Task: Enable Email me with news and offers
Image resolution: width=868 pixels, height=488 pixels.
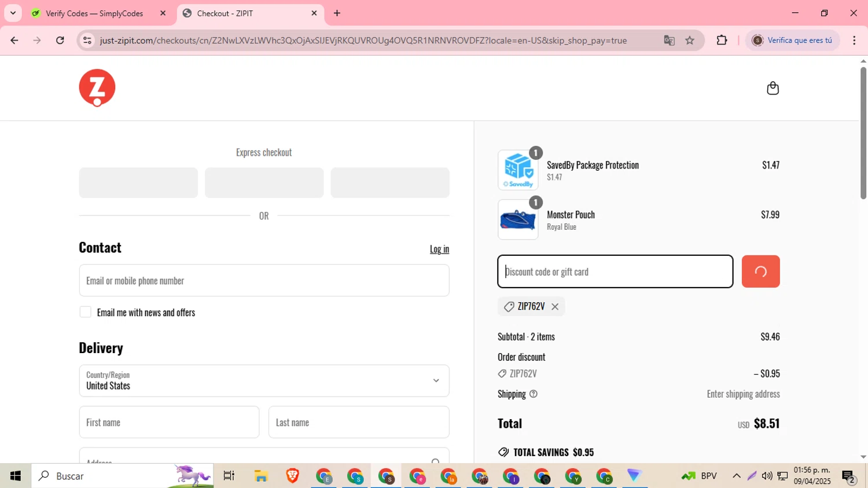Action: [x=86, y=312]
